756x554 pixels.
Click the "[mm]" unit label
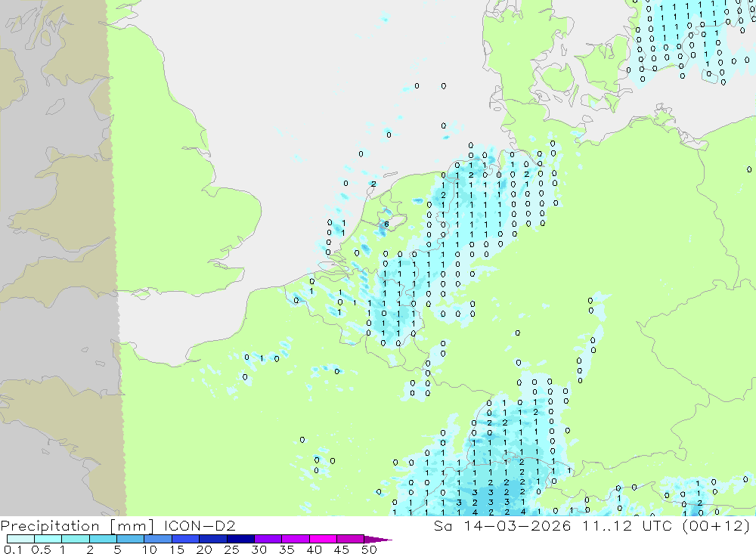132,525
